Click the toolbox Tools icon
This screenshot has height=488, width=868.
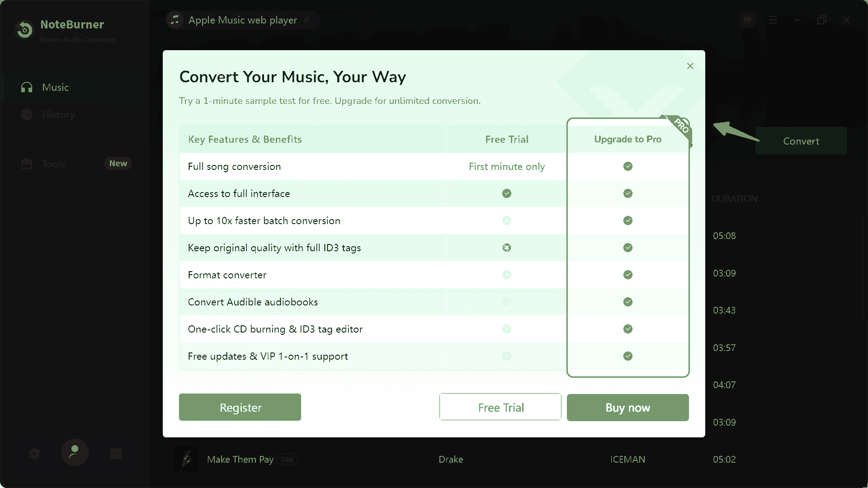click(x=27, y=164)
